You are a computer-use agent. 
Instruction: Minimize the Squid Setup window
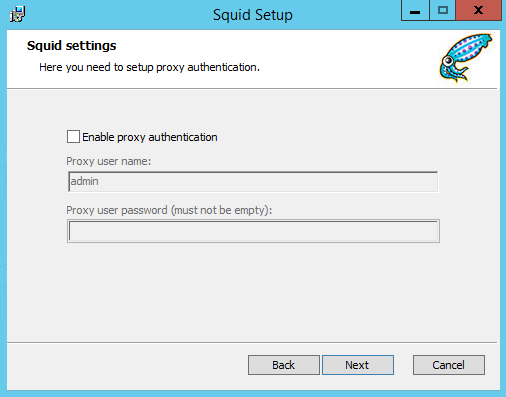[x=415, y=11]
